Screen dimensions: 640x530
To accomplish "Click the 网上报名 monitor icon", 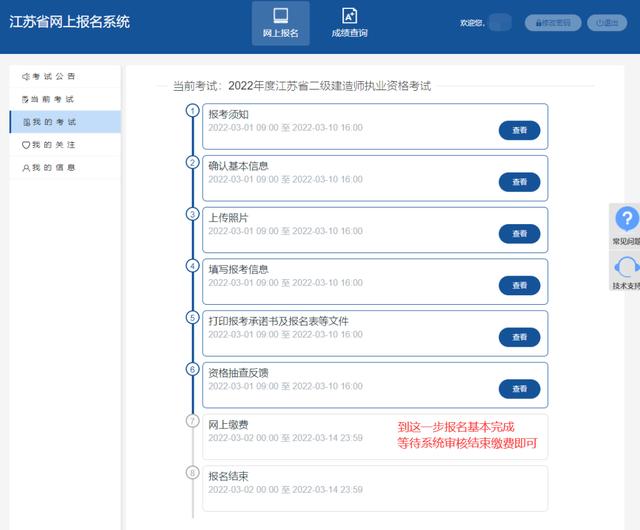I will [x=281, y=16].
